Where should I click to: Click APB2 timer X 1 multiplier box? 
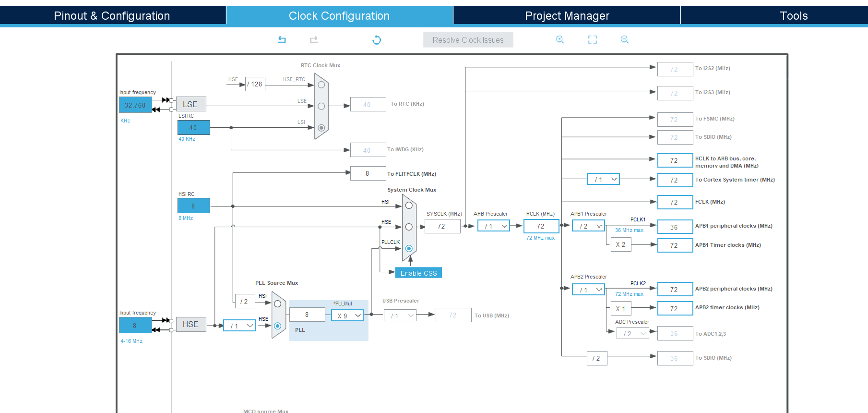tap(621, 308)
